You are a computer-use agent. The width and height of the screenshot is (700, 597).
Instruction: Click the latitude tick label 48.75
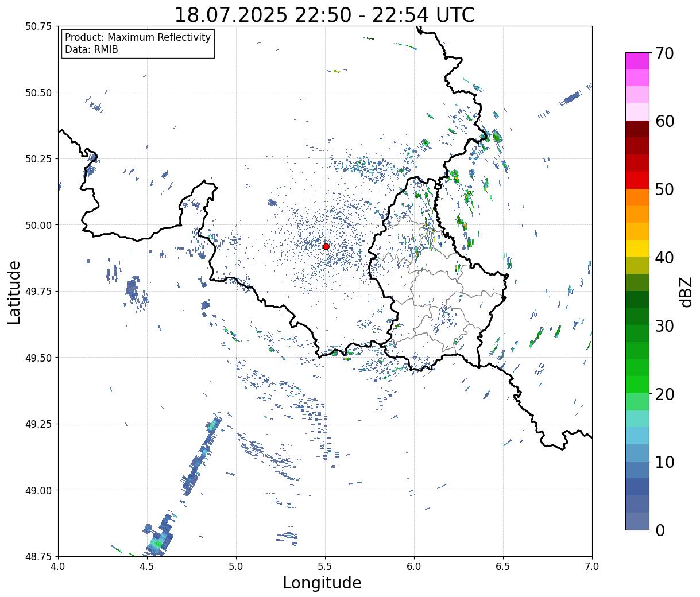point(38,556)
